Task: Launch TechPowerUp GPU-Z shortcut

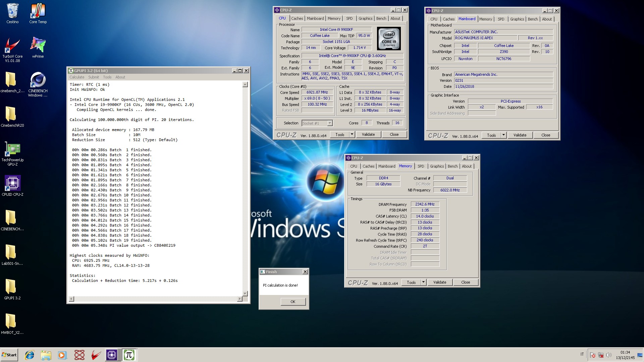Action: [12, 154]
